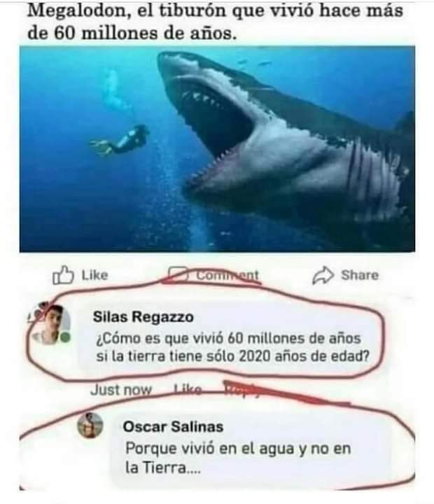Open the Oscar Salinas name link

pos(173,427)
